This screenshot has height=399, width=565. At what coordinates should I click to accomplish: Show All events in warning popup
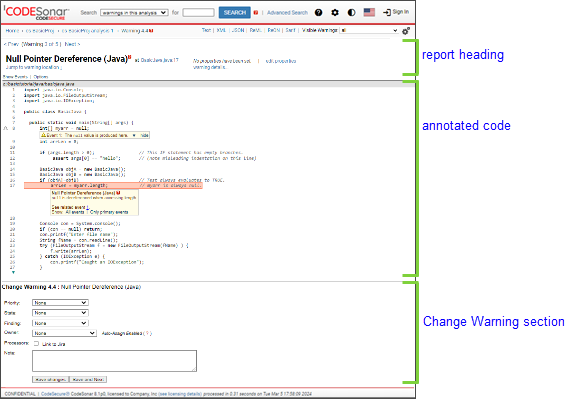(75, 212)
